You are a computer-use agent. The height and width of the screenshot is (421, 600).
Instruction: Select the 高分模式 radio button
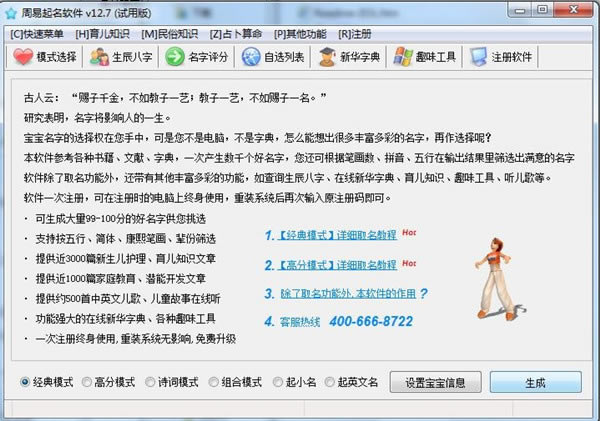coord(87,382)
